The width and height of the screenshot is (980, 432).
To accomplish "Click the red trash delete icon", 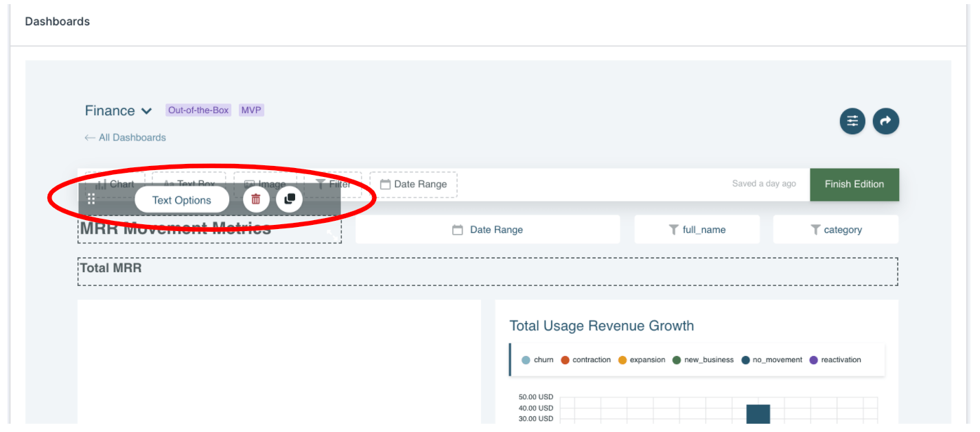I will point(256,200).
